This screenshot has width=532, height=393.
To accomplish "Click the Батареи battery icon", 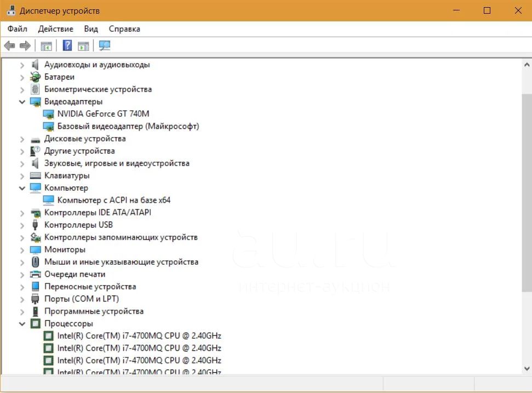I will point(35,77).
